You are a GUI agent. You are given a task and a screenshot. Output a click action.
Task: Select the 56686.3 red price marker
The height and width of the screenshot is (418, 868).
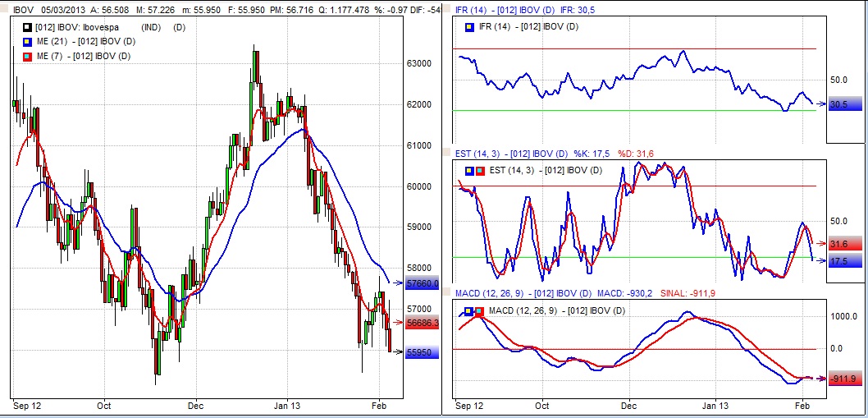[423, 324]
